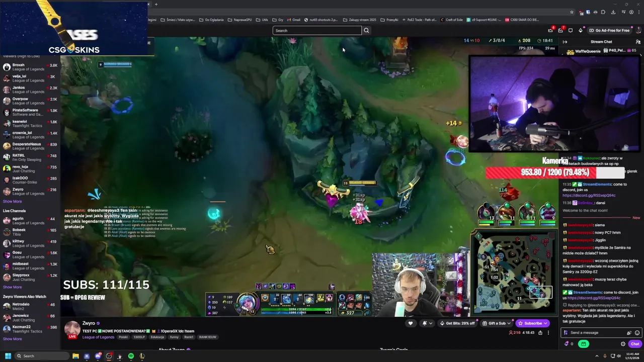Image resolution: width=644 pixels, height=362 pixels.
Task: Click Show More under Live Channels
Action: (12, 287)
